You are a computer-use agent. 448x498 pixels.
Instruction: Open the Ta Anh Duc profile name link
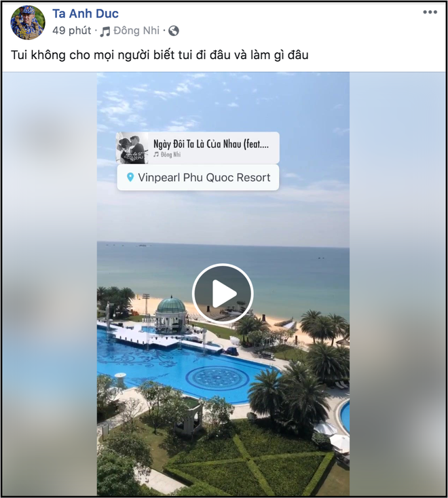tap(86, 14)
